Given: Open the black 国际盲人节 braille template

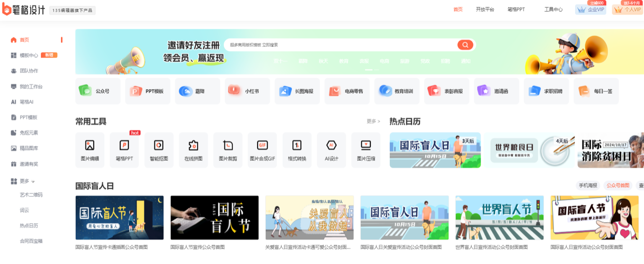Looking at the screenshot, I should pos(214,218).
